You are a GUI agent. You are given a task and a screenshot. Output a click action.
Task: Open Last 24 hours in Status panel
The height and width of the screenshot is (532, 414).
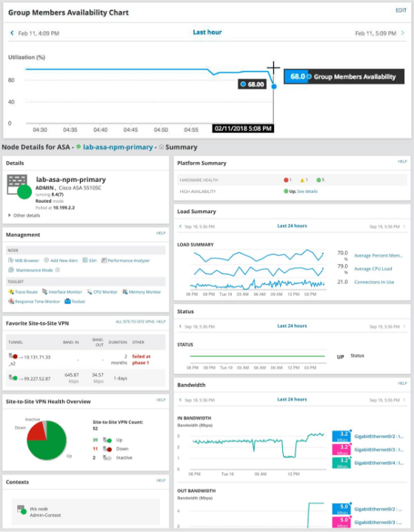click(292, 326)
